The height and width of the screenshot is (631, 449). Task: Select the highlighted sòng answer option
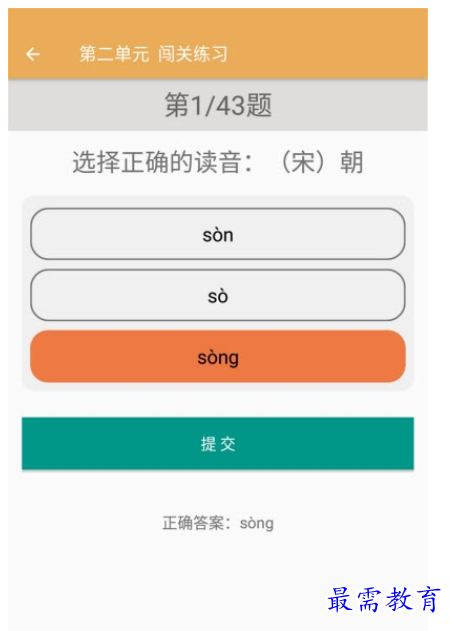tap(218, 357)
